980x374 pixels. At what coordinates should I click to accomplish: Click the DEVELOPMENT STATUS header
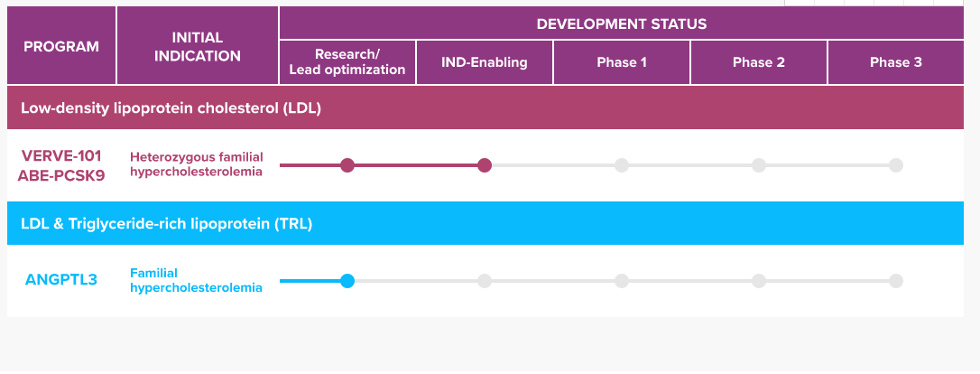coord(622,23)
